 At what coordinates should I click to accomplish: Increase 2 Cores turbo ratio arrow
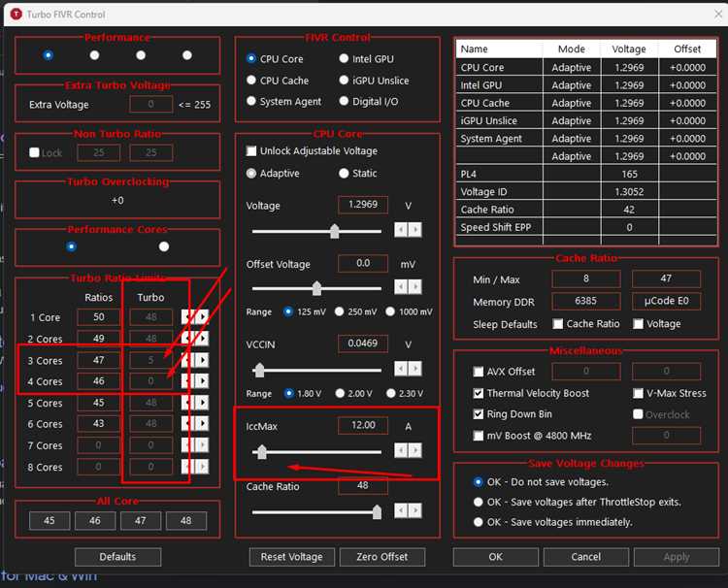point(202,339)
